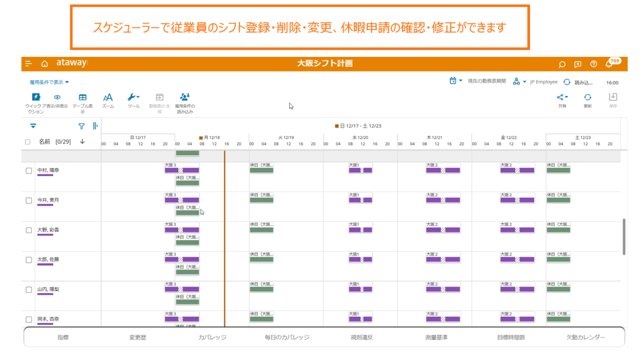Click 雇用条件の読み込み button
The height and width of the screenshot is (354, 644).
[185, 98]
